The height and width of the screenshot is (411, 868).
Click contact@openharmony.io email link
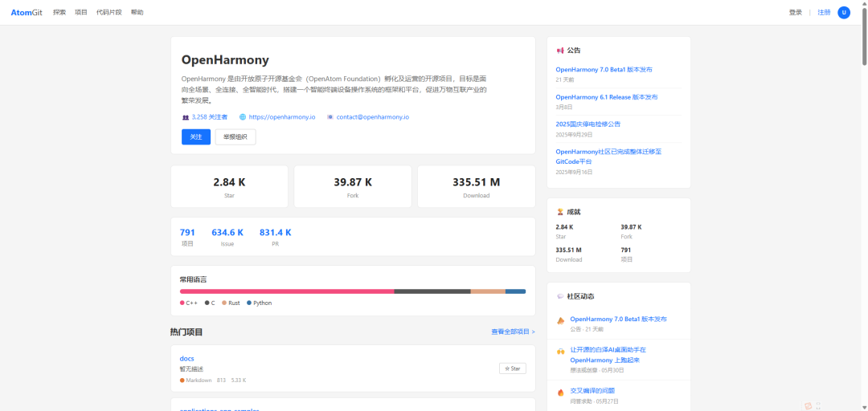(x=373, y=117)
